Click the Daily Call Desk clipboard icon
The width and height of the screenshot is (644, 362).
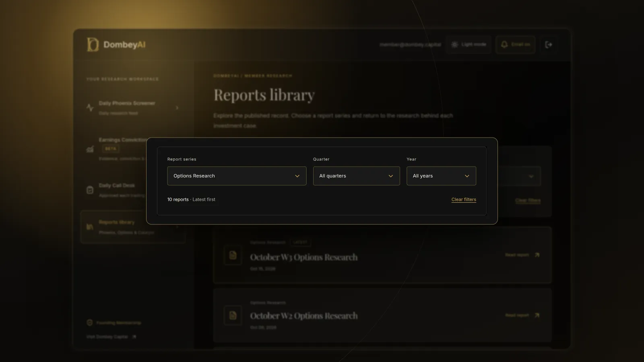tap(90, 190)
